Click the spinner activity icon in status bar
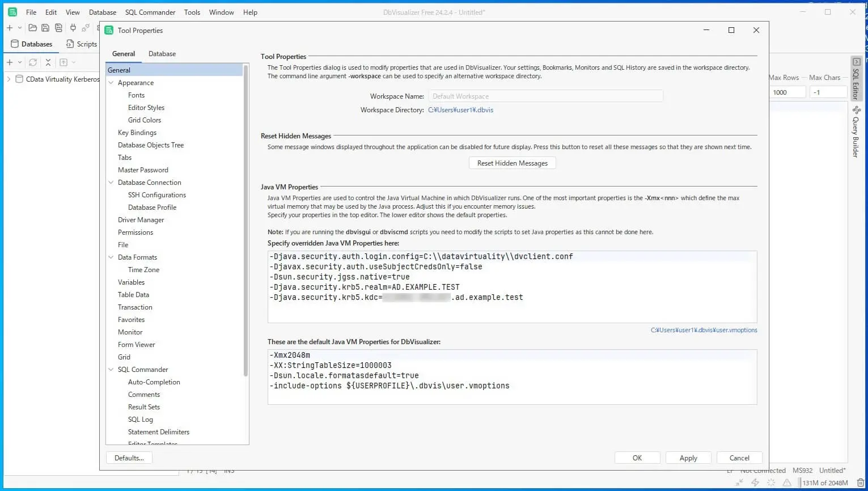 [x=771, y=482]
